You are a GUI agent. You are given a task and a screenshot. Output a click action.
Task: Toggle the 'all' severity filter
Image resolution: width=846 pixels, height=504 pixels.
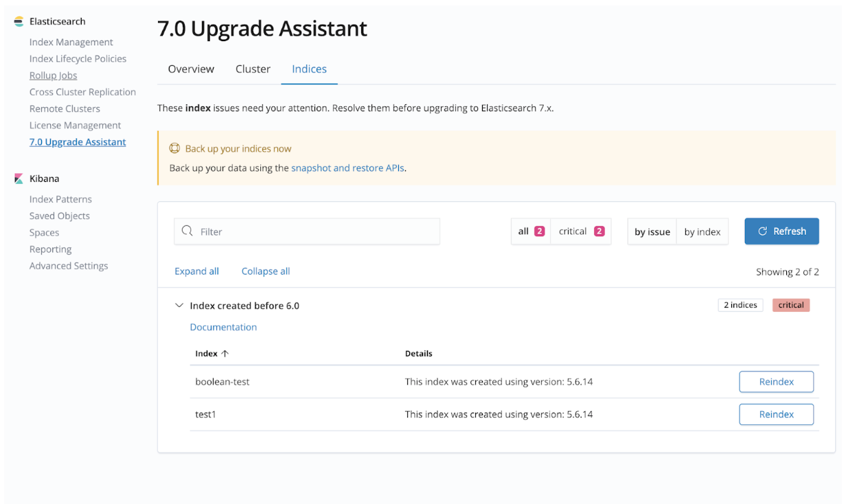(x=531, y=231)
